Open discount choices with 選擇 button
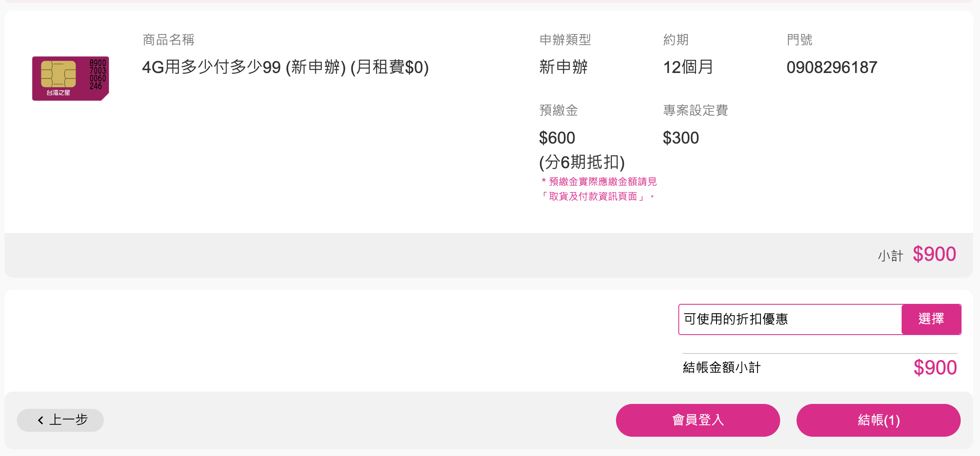The image size is (980, 456). point(931,319)
